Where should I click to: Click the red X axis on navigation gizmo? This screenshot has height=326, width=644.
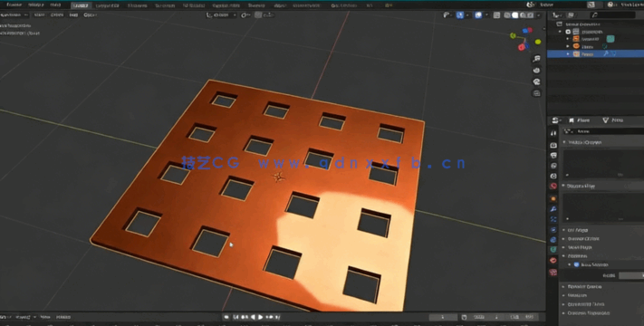pos(522,47)
